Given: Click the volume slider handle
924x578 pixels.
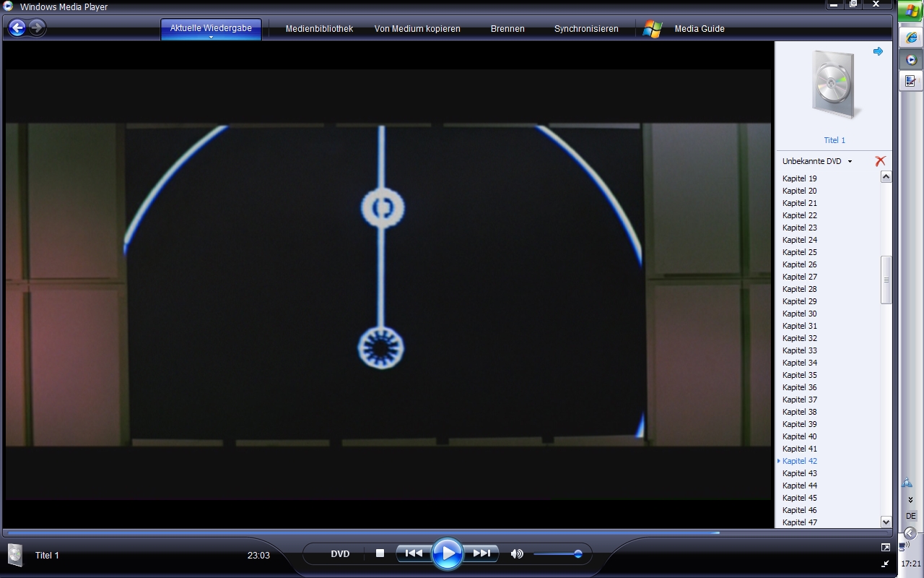Looking at the screenshot, I should (577, 554).
